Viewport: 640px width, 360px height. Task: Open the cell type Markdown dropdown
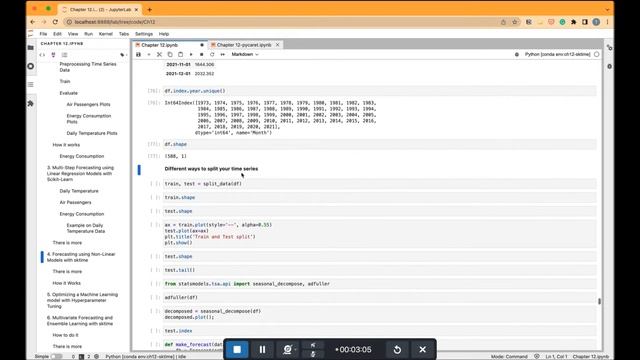[245, 54]
